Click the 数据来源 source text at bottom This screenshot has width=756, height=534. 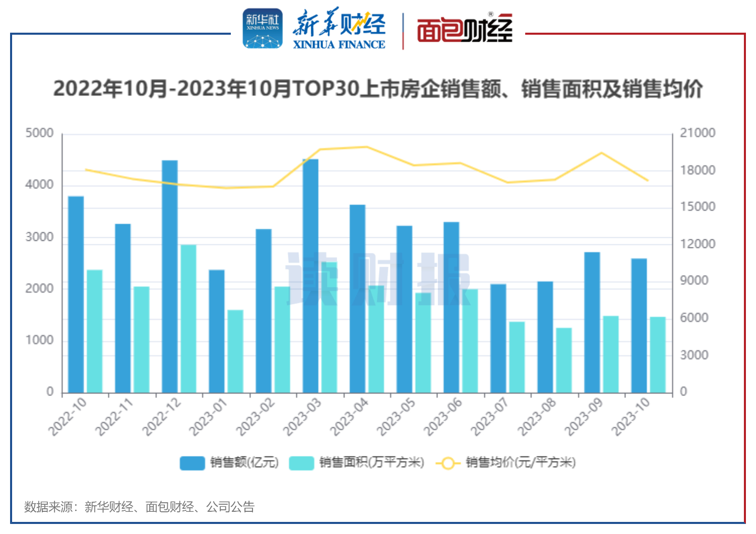(x=140, y=507)
